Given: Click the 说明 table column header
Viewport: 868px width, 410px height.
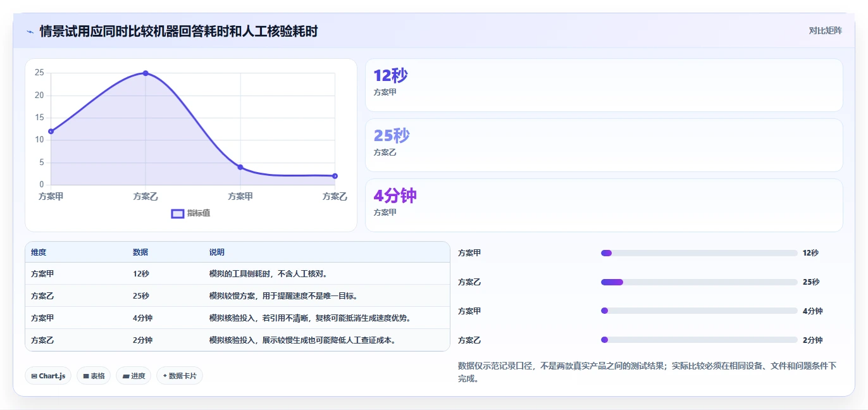Looking at the screenshot, I should click(217, 252).
